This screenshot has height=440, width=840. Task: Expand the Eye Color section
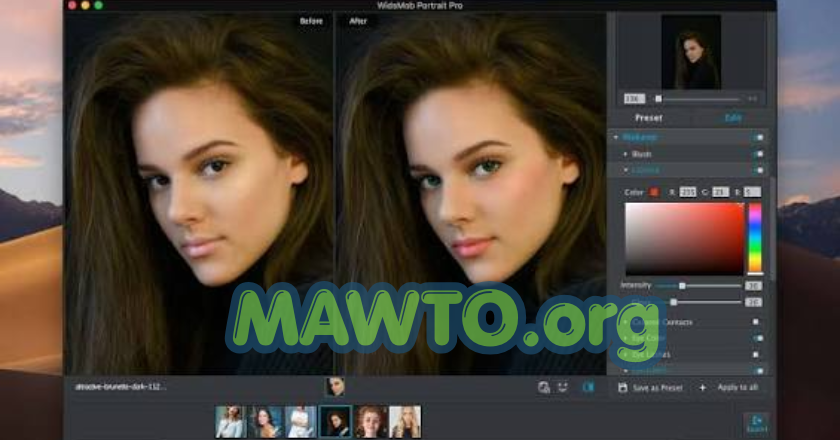tap(625, 339)
